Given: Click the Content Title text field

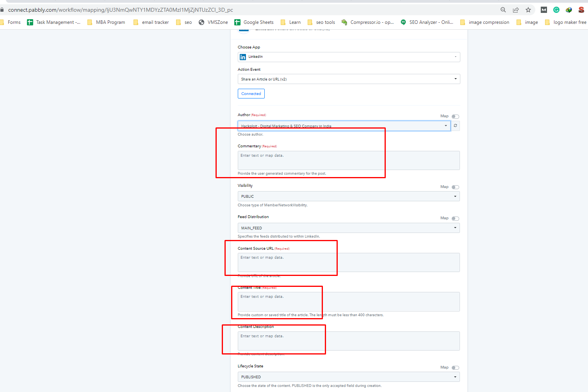Looking at the screenshot, I should [x=349, y=302].
